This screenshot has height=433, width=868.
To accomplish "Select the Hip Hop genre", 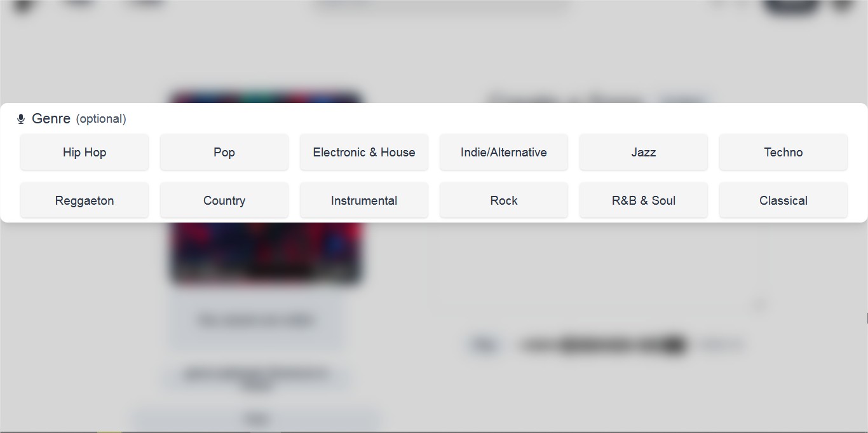I will (x=85, y=152).
